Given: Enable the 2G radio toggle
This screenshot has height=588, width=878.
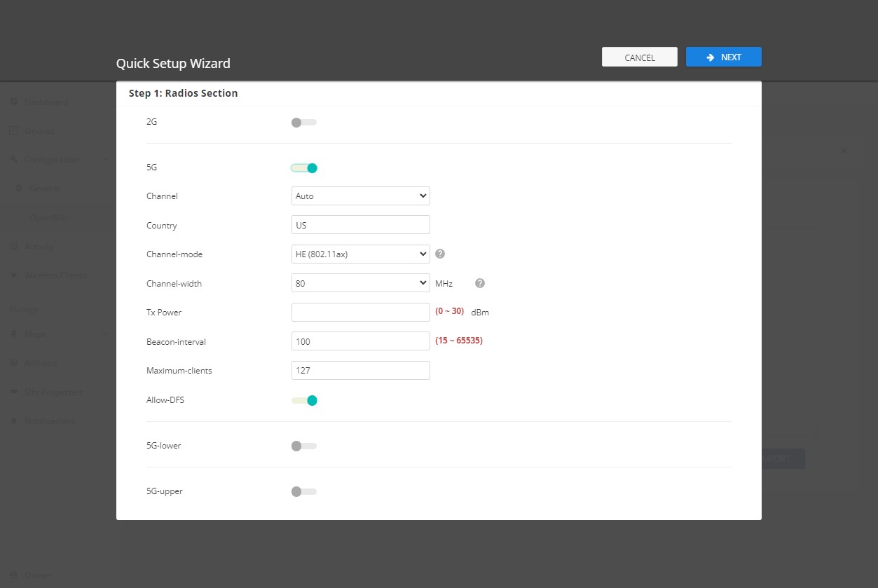Looking at the screenshot, I should (x=304, y=123).
